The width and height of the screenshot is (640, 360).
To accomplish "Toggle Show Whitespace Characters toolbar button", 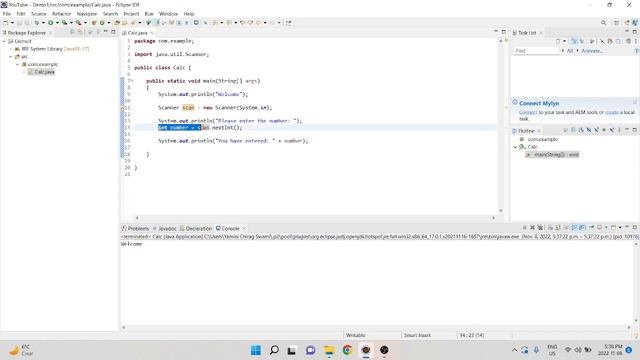I will 187,23.
